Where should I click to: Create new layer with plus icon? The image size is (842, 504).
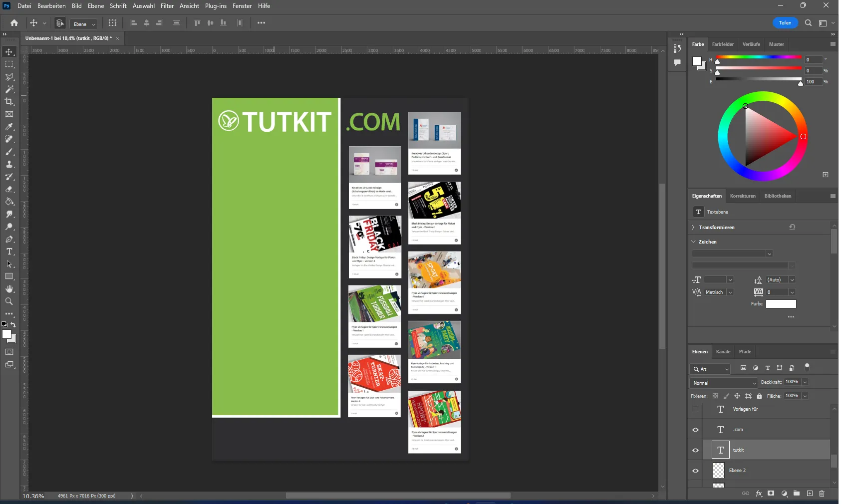(x=810, y=494)
